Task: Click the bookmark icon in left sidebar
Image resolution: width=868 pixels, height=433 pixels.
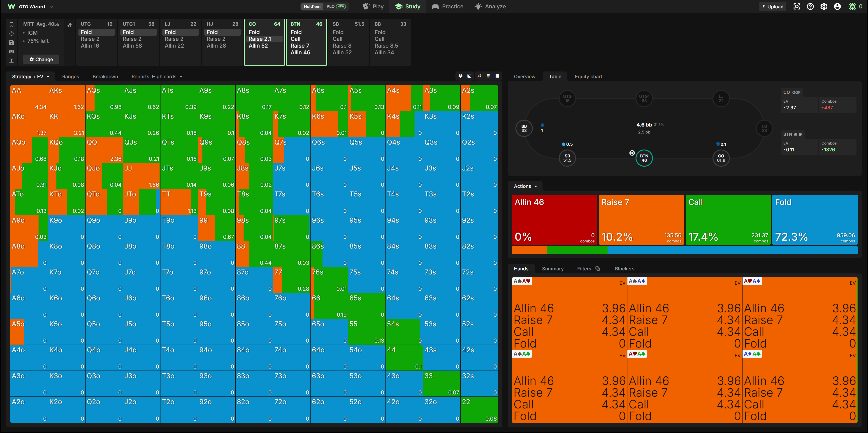Action: coord(12,24)
